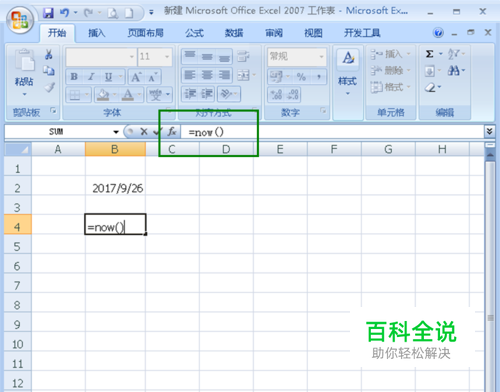Open clipboard group dialog launcher
The image size is (500, 392).
pos(53,110)
